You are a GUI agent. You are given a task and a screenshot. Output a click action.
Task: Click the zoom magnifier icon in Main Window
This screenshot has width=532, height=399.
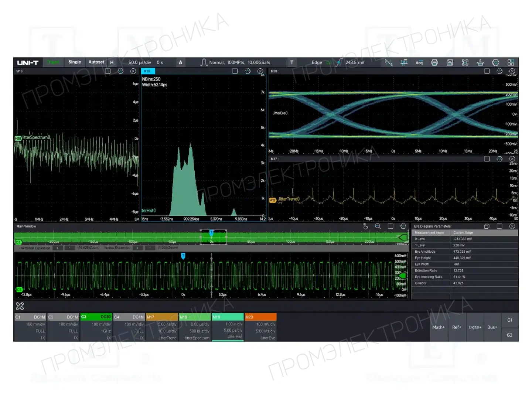pyautogui.click(x=378, y=226)
